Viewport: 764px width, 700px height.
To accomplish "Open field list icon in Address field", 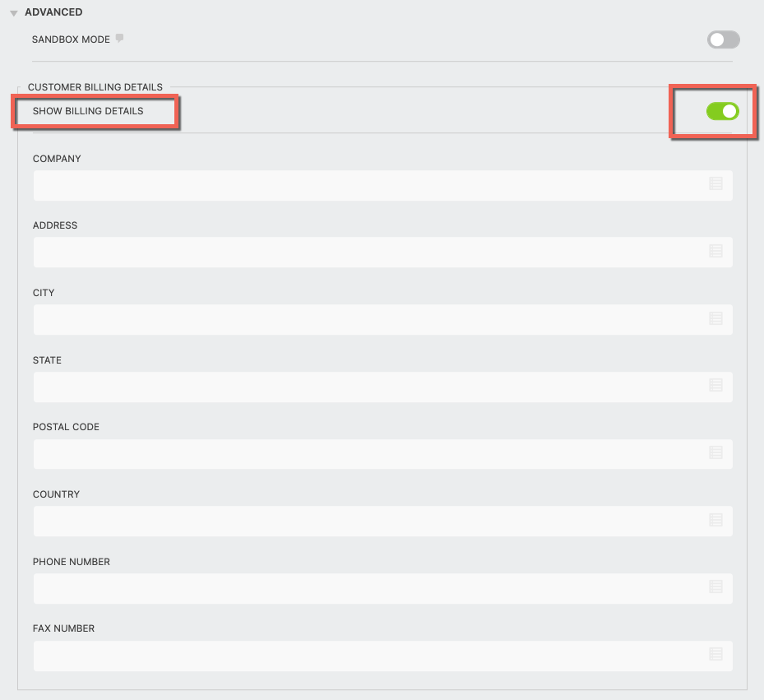I will (715, 251).
